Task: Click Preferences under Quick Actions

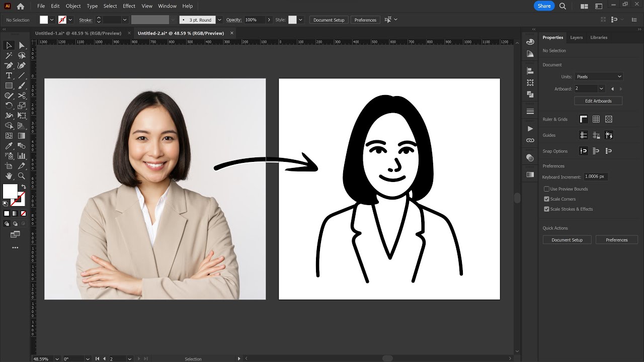Action: [x=616, y=240]
